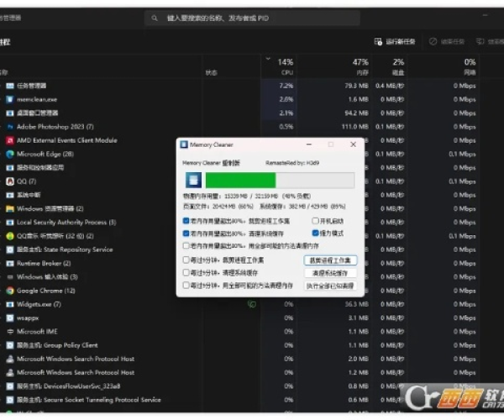
Task: Sort by the 0% 网络 column header
Action: click(x=444, y=66)
